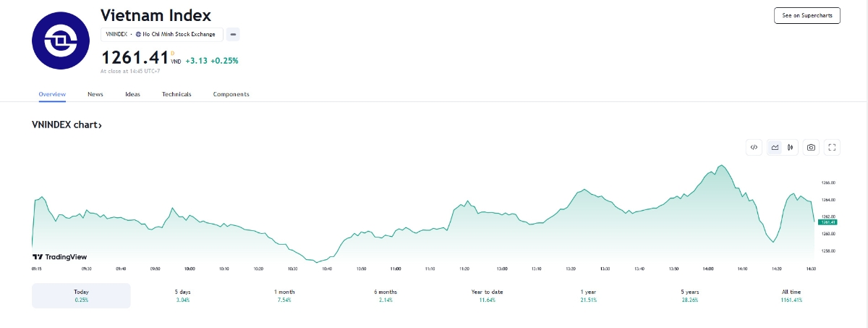Click the See on Supercharts button
This screenshot has height=328, width=868.
807,15
